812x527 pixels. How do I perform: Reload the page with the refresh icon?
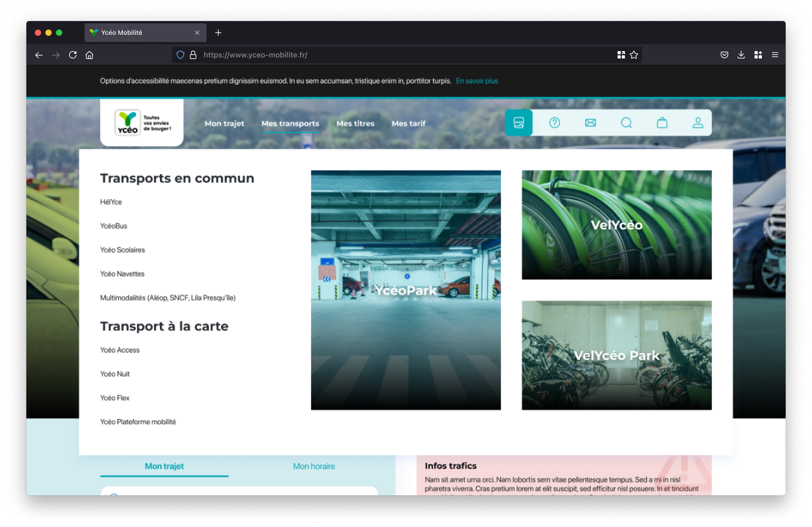73,55
